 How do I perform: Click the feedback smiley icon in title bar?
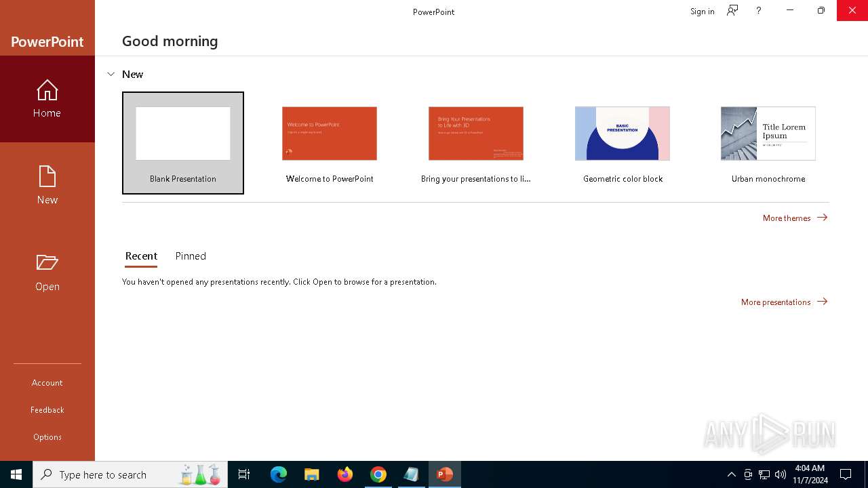732,11
